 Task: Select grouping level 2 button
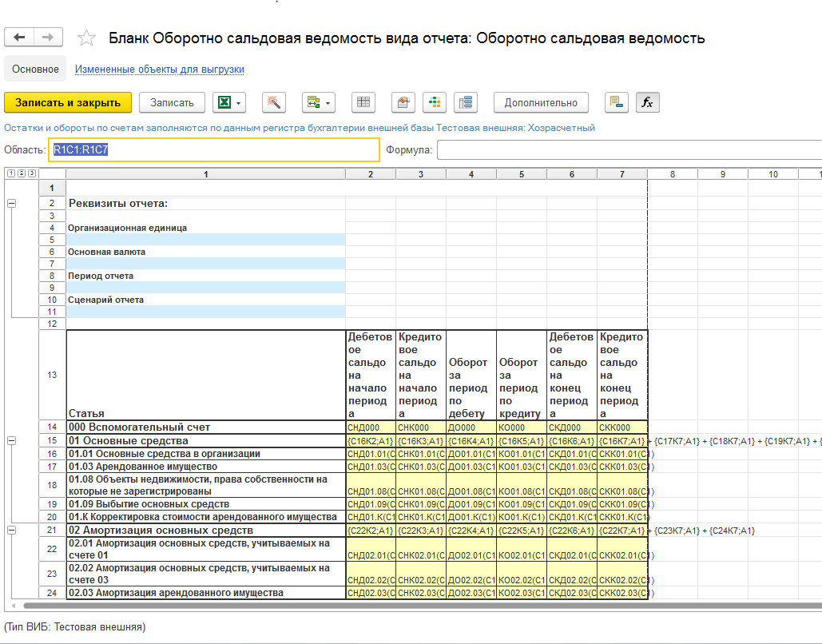(x=22, y=173)
